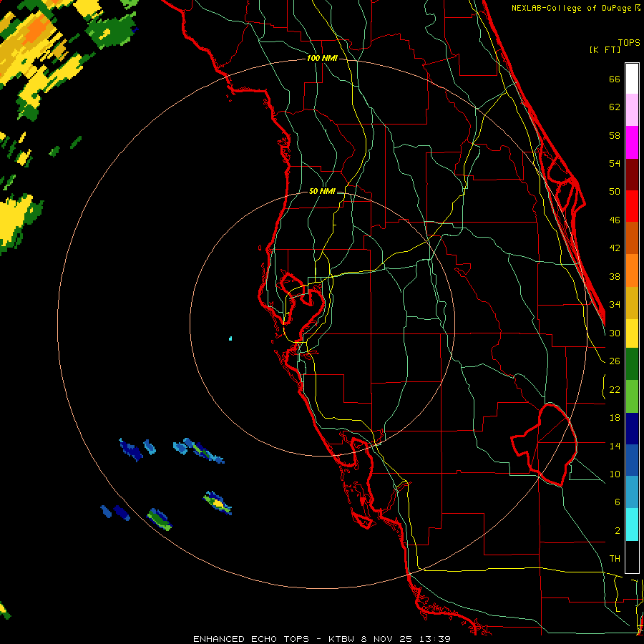Screen dimensions: 644x644
Task: Click the yellow-cored echo cell in the Gulf
Action: (218, 503)
